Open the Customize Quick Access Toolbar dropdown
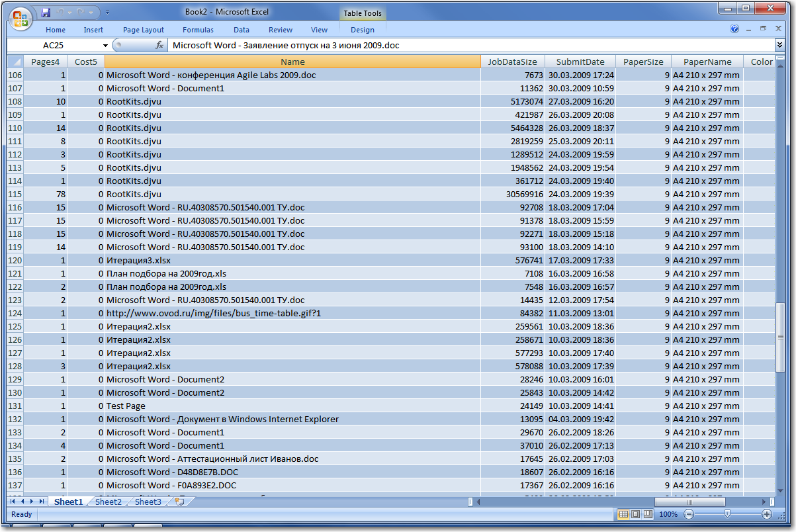The image size is (796, 532). pos(108,13)
